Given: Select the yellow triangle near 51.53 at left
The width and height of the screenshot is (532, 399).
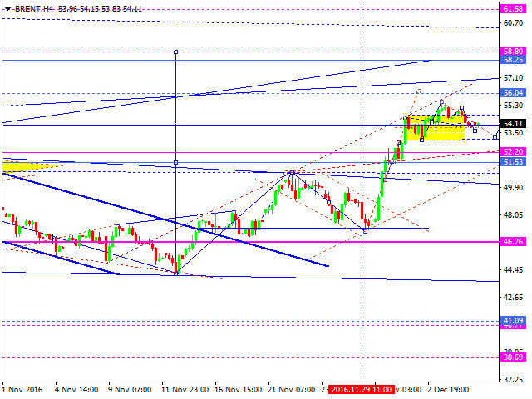Looking at the screenshot, I should tap(24, 166).
